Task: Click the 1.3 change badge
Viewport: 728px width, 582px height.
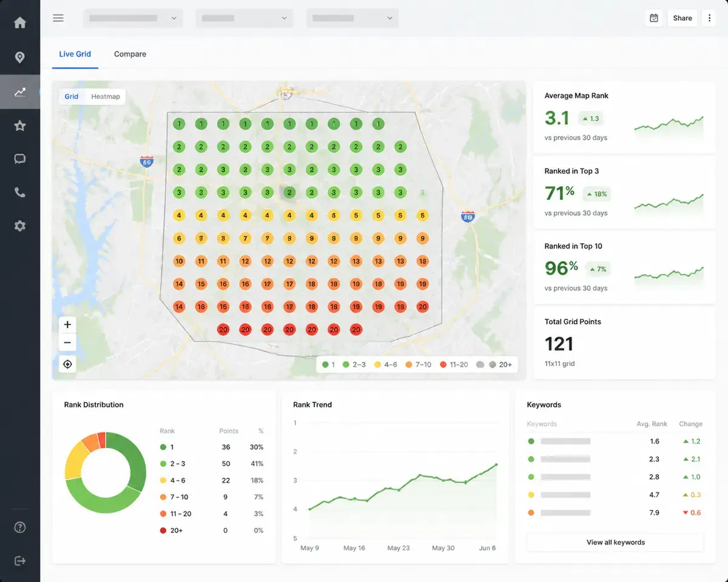Action: coord(591,119)
